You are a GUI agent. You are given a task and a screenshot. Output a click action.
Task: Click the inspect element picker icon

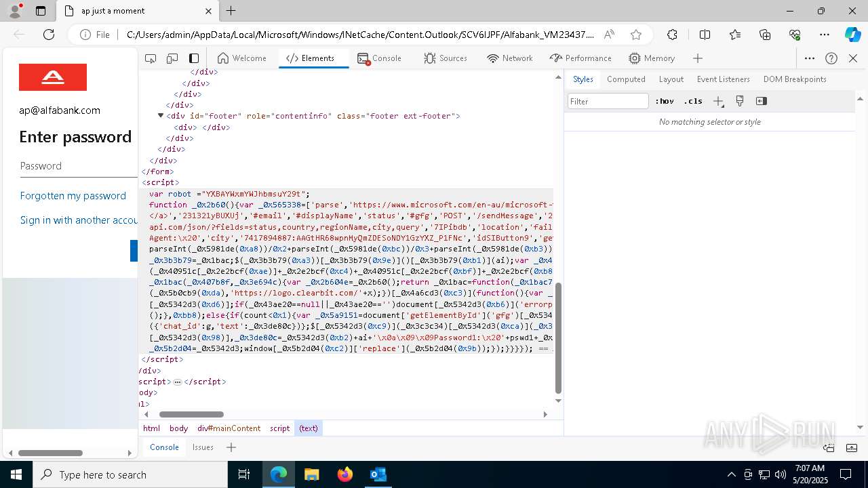click(x=151, y=58)
